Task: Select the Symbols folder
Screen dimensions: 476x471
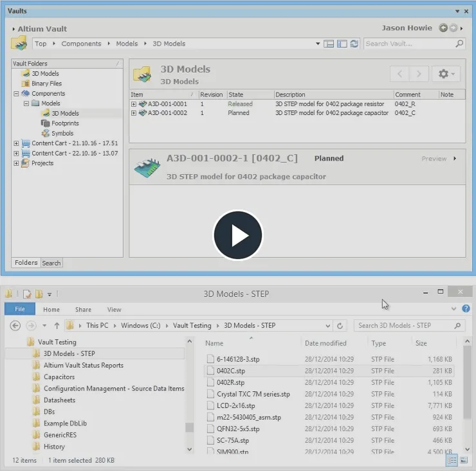Action: coord(62,133)
